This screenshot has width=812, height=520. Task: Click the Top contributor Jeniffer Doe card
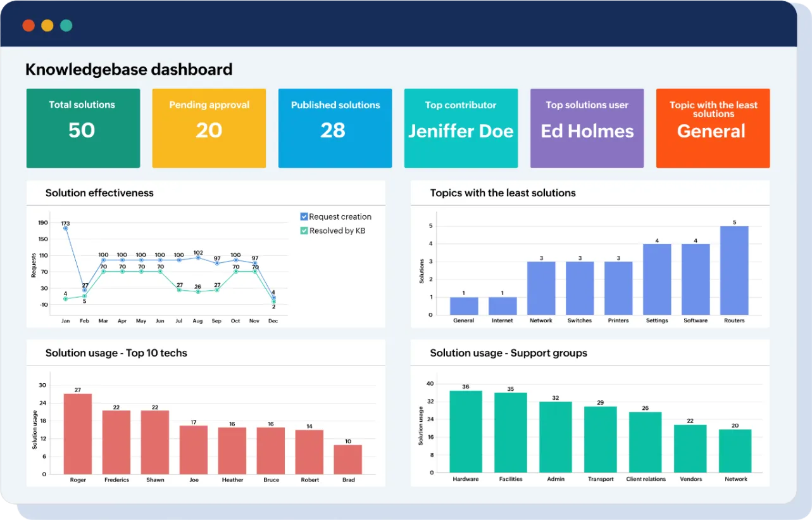coord(461,128)
